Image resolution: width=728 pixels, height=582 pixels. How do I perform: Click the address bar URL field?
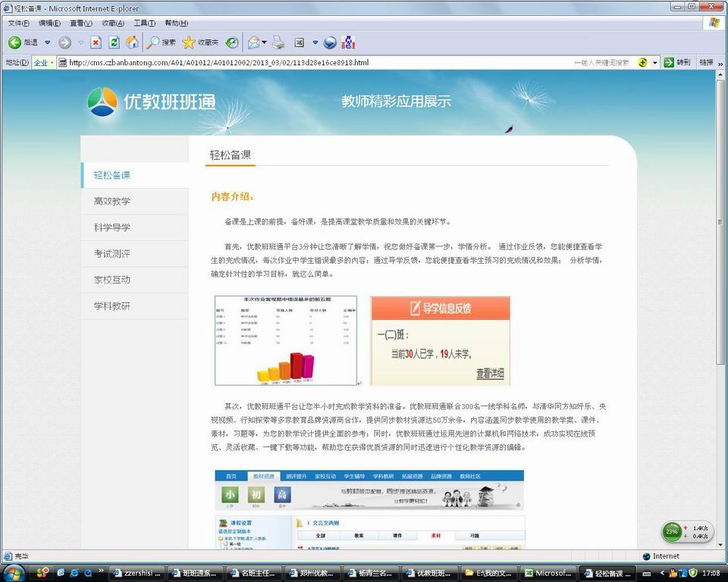coord(315,63)
